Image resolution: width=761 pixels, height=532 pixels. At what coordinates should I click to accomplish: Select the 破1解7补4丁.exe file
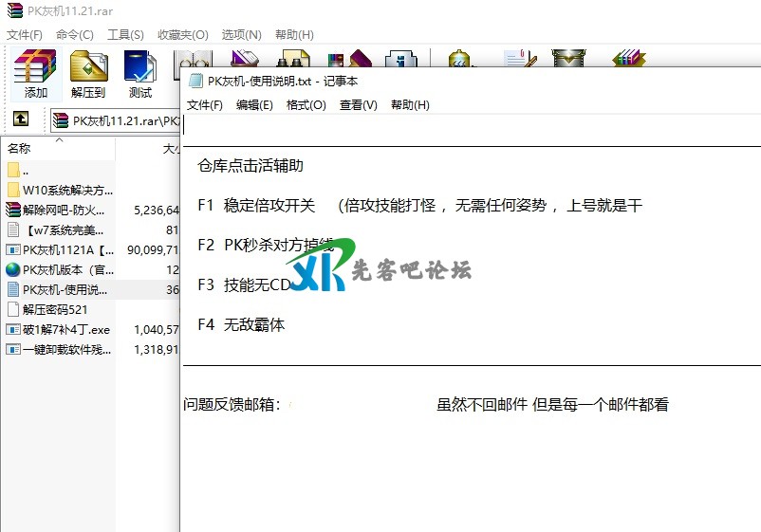coord(65,329)
